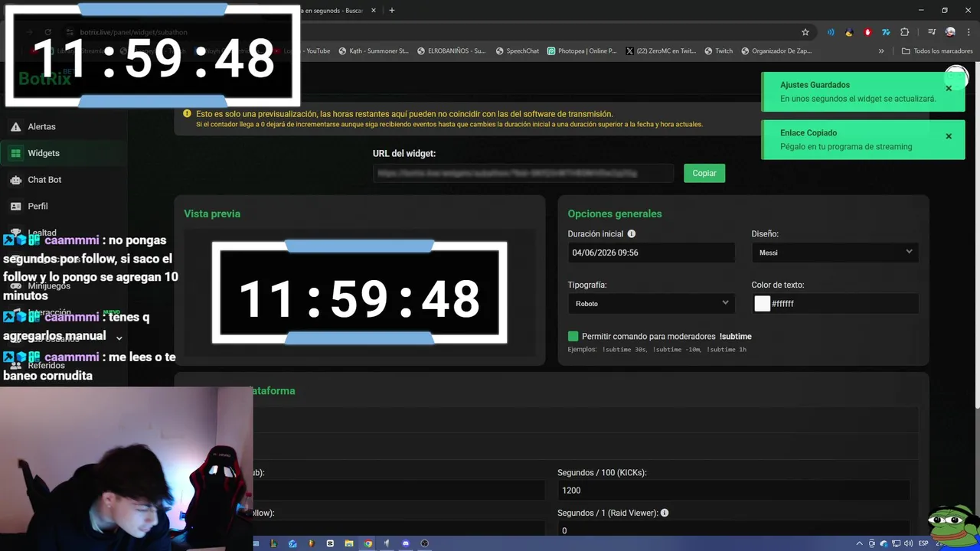
Task: Open the Alertas sidebar section
Action: [64, 126]
